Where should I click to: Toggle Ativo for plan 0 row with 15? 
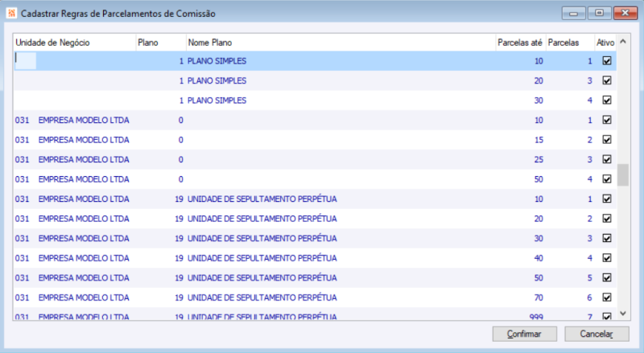pyautogui.click(x=607, y=140)
